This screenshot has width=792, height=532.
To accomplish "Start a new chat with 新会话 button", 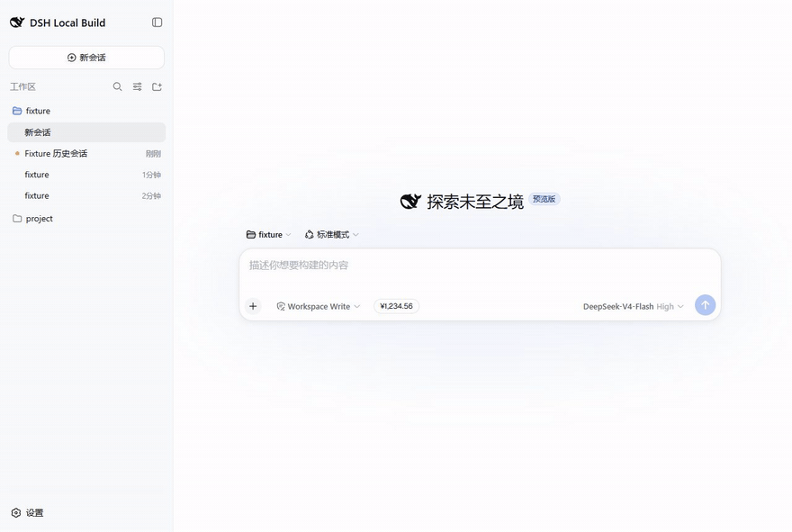I will (86, 58).
